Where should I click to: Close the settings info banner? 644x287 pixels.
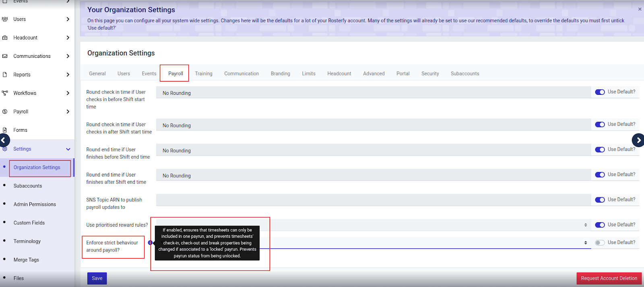640,9
